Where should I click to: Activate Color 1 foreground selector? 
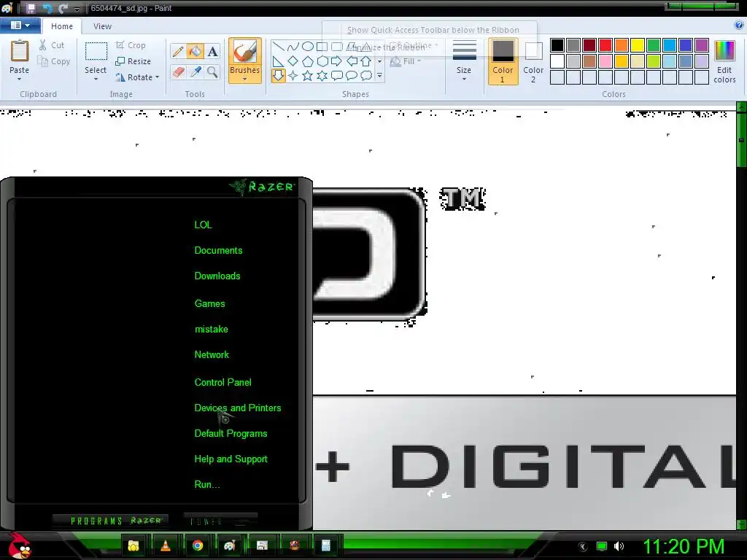click(x=503, y=61)
